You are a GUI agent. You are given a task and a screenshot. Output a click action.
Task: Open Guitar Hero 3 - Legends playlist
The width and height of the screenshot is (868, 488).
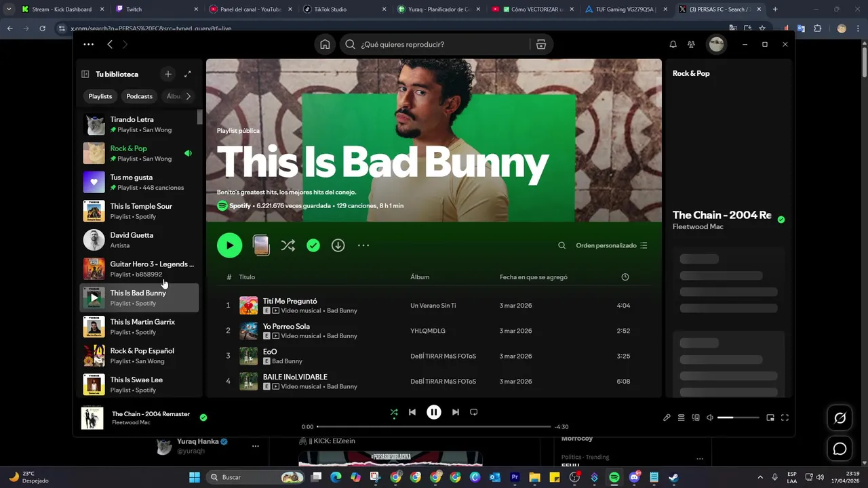pyautogui.click(x=140, y=269)
